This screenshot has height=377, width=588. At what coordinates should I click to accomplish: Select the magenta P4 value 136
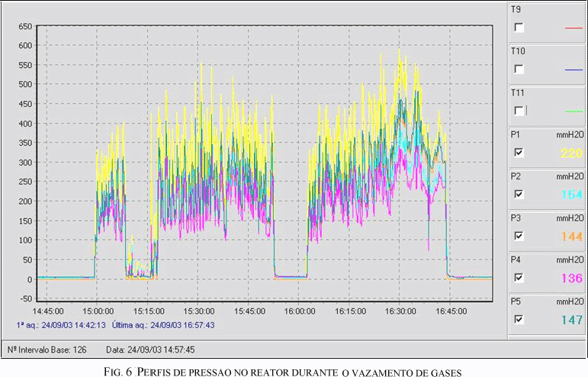pyautogui.click(x=571, y=279)
